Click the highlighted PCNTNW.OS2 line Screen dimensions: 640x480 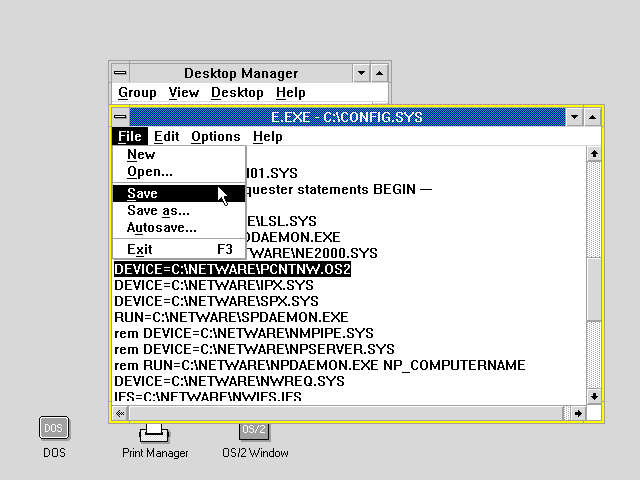(x=232, y=269)
